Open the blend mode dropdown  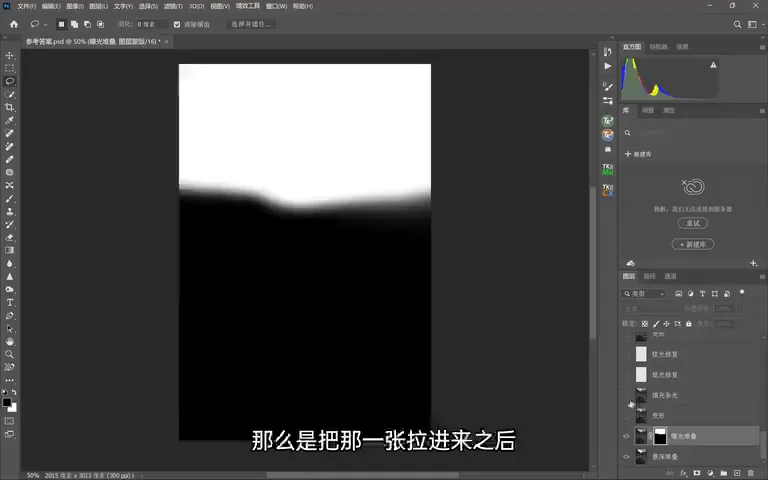[650, 309]
